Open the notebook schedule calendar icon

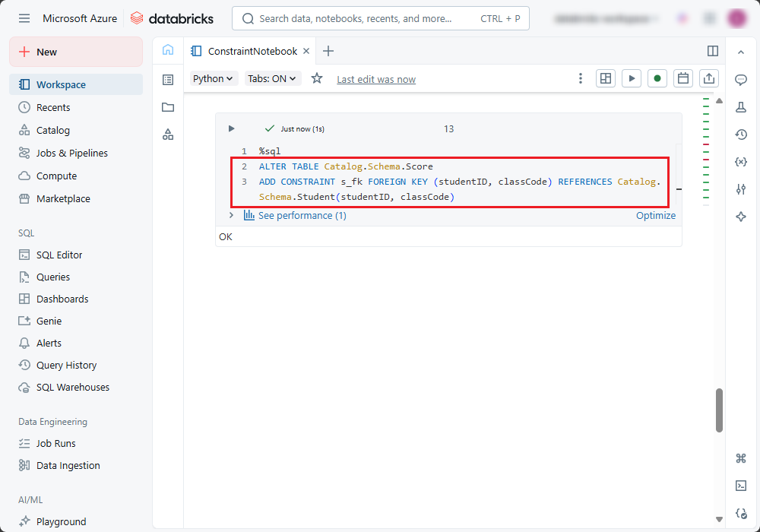point(683,78)
